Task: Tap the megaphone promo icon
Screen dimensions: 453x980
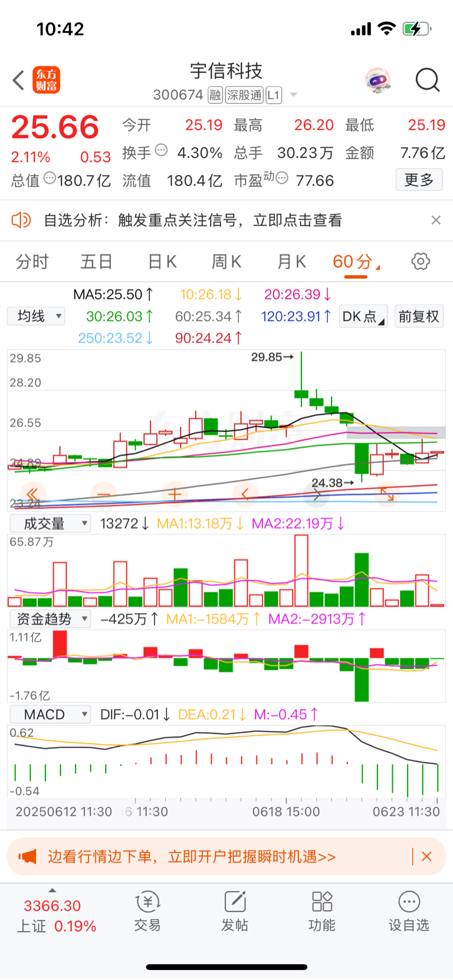Action: tap(27, 856)
